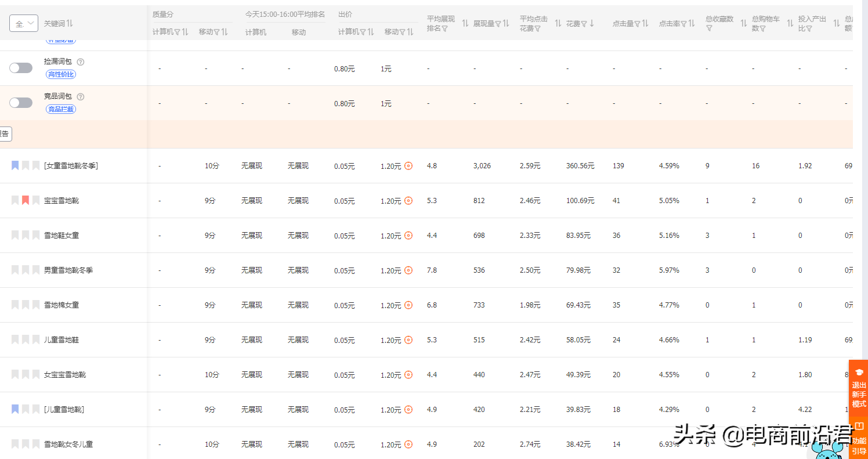Open keyword 男童雪地靴冬季

(x=68, y=270)
